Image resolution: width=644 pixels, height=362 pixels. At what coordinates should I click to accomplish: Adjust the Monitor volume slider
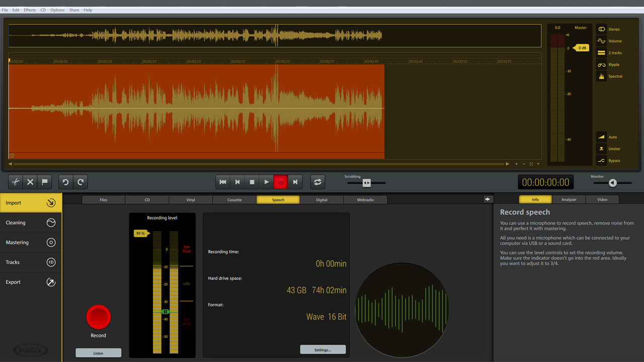612,183
